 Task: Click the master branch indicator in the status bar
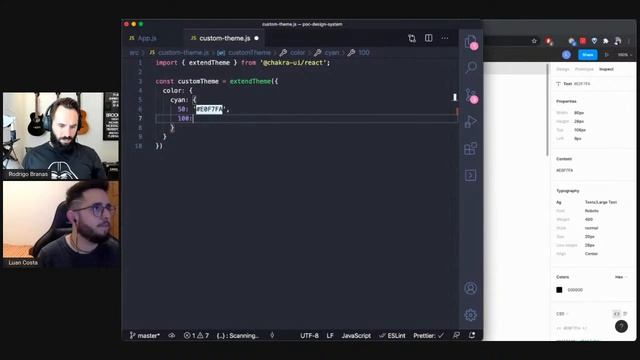click(x=144, y=336)
